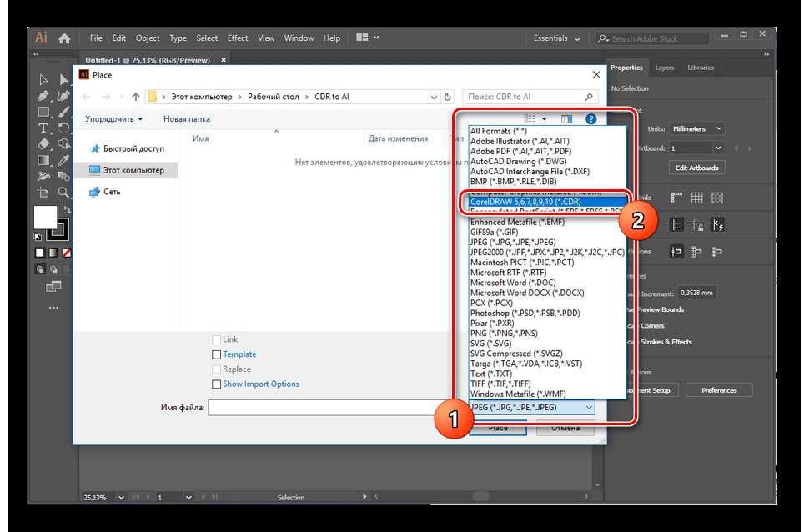Click the Новая папка button

(187, 119)
